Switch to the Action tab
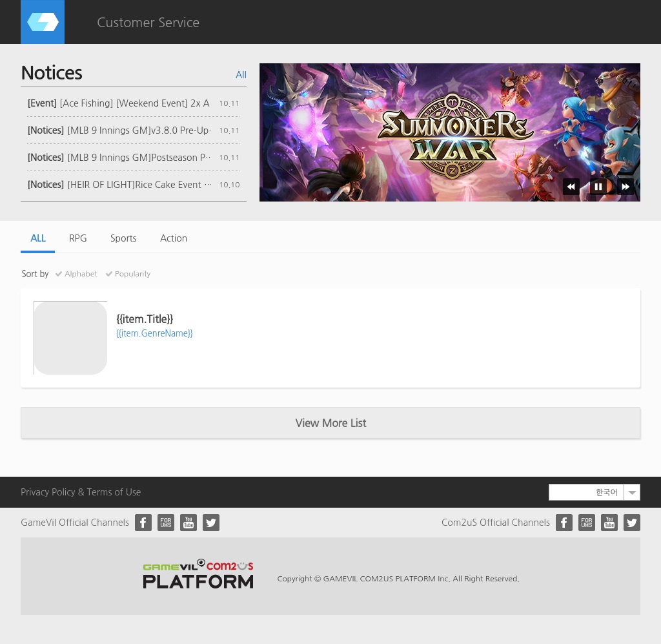 pyautogui.click(x=174, y=238)
